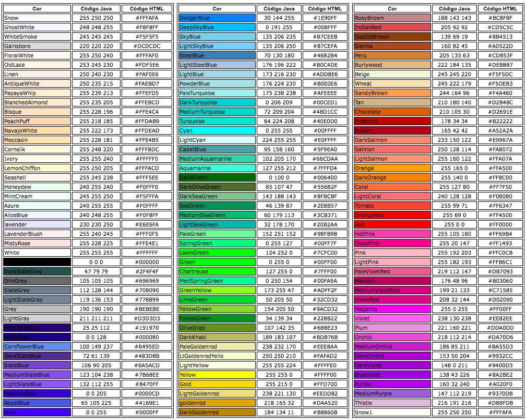Click the hex code #FFFAFA for Snow
Viewport: 527px width, 420px height.
coord(148,18)
